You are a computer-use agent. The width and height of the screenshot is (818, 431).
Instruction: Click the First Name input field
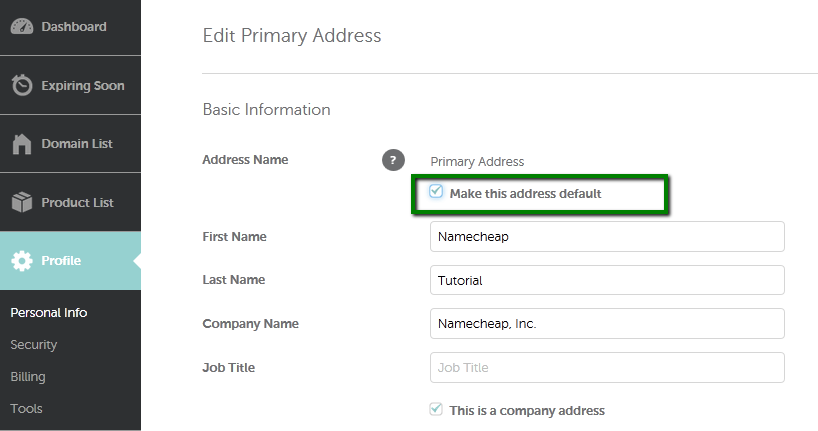click(607, 236)
